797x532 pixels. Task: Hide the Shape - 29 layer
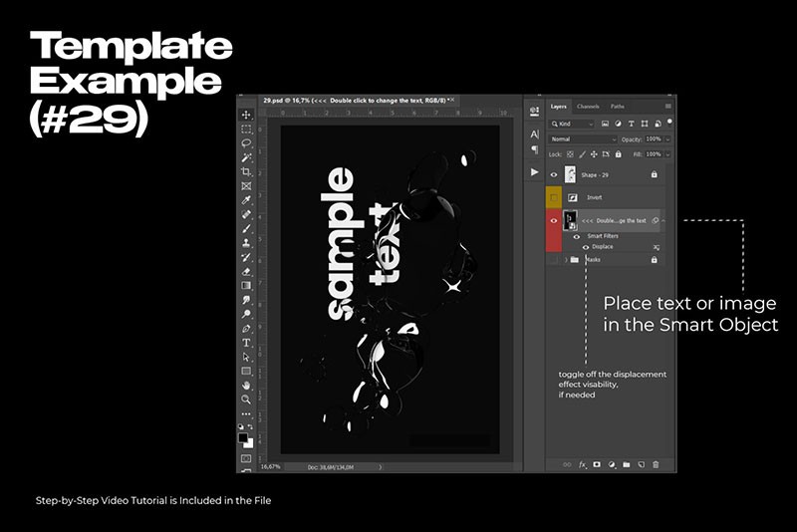[554, 174]
